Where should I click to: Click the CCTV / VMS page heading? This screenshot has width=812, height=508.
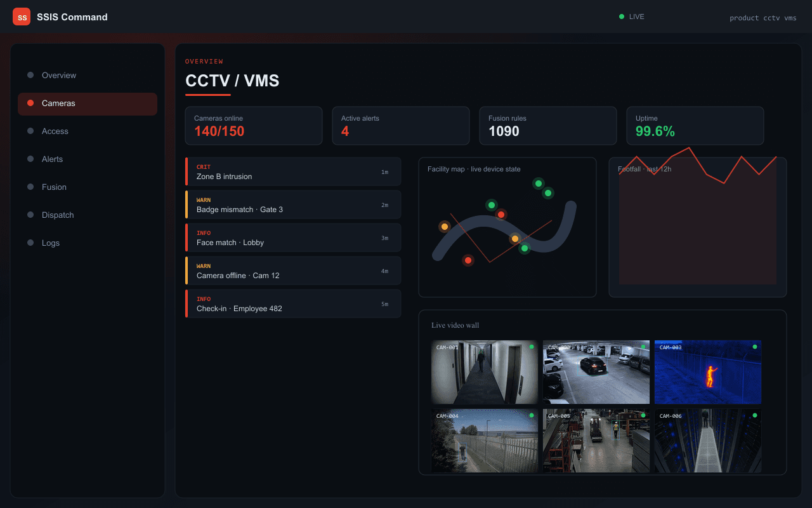click(x=232, y=81)
